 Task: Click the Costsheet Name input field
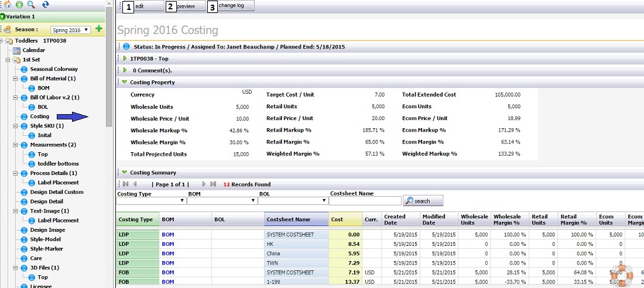tap(365, 201)
